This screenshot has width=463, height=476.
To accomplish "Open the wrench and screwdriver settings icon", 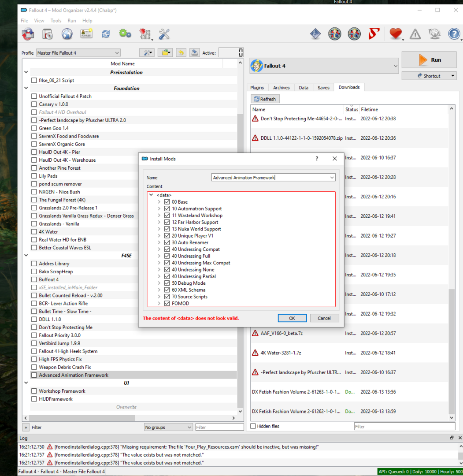I will pyautogui.click(x=164, y=34).
